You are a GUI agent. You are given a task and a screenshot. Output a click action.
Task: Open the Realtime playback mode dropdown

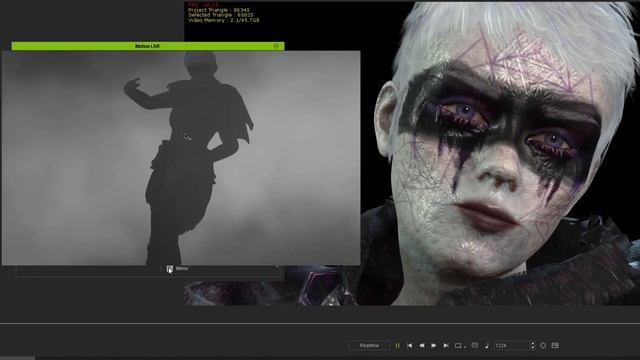pyautogui.click(x=369, y=345)
